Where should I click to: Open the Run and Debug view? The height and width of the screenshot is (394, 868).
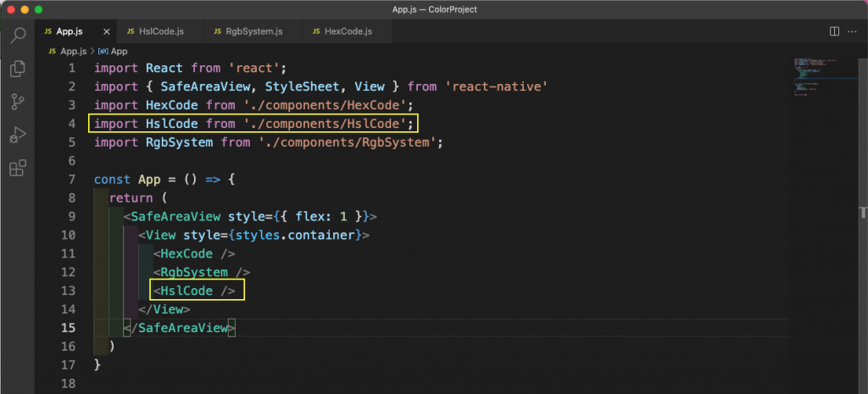coord(18,135)
